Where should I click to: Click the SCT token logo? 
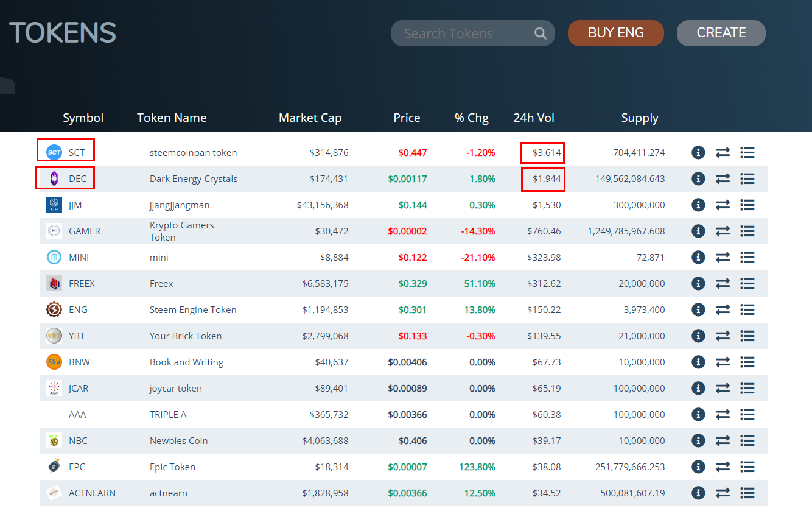54,152
